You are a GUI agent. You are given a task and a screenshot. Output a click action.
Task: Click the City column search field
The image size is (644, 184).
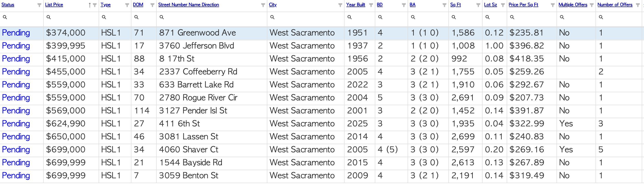306,17
